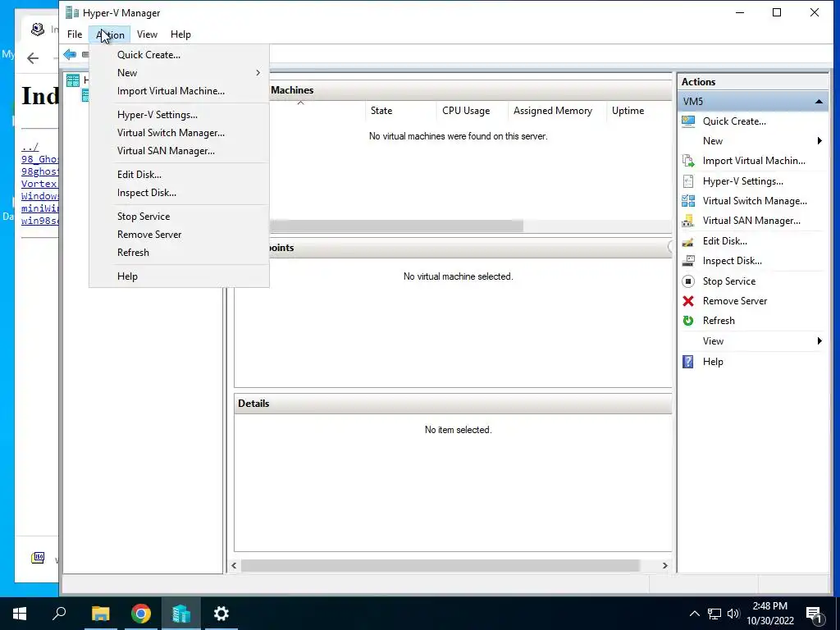840x630 pixels.
Task: Click the blue back arrow toolbar icon
Action: pyautogui.click(x=70, y=54)
